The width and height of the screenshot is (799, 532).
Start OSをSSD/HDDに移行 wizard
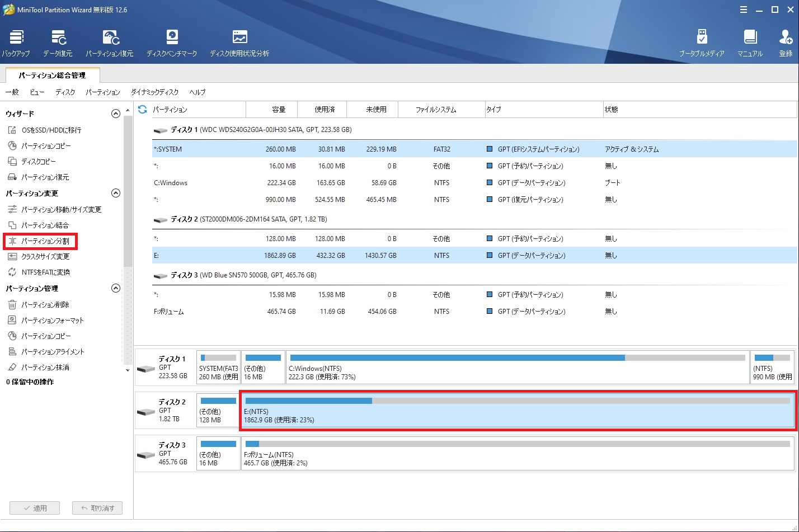[45, 130]
